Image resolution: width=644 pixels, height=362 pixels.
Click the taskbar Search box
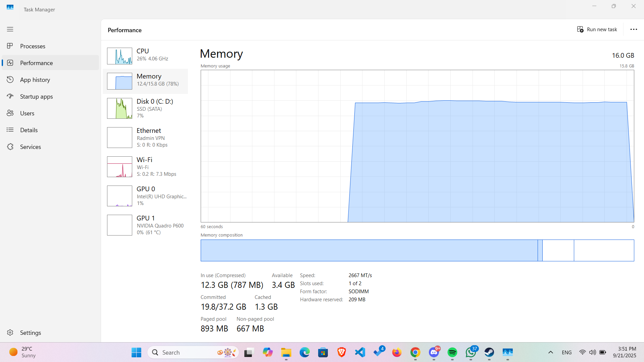pos(193,352)
